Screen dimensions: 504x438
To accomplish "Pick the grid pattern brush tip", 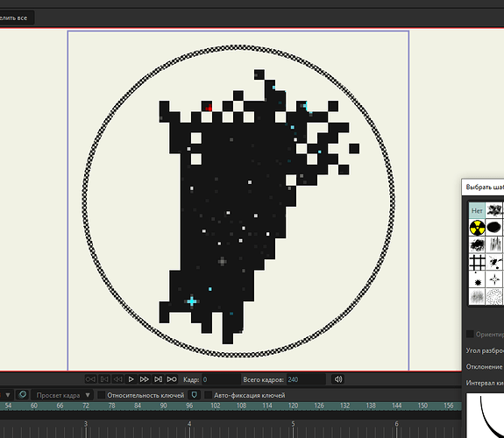I will coord(477,262).
